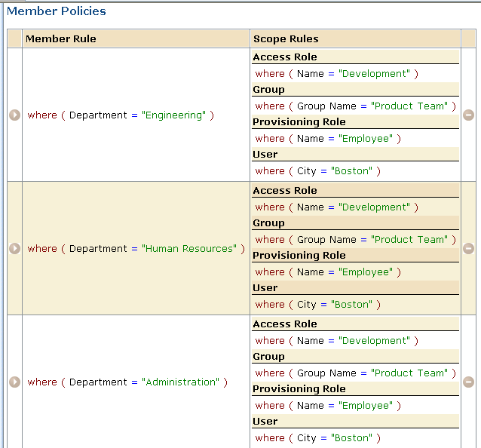Remove the Administration policy with minus icon
481x448 pixels.
[468, 382]
